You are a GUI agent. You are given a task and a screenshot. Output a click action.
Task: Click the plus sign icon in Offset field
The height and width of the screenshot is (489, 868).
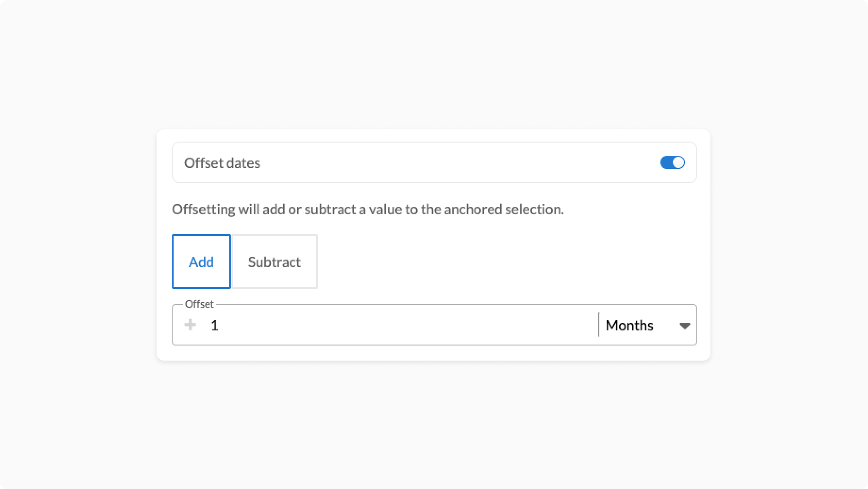click(190, 325)
